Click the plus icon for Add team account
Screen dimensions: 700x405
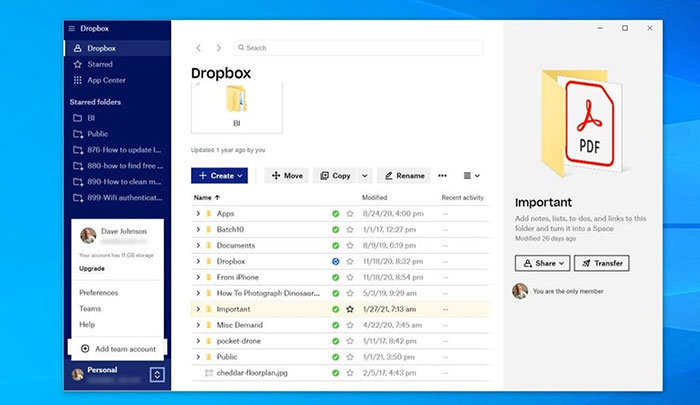click(84, 347)
